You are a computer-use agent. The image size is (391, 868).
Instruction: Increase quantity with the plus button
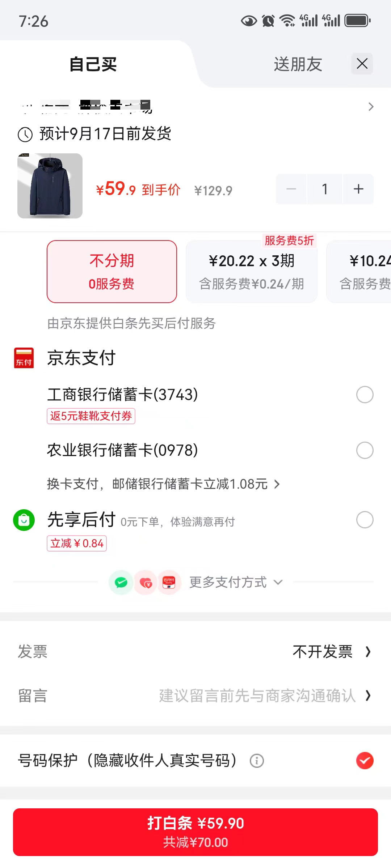point(358,189)
